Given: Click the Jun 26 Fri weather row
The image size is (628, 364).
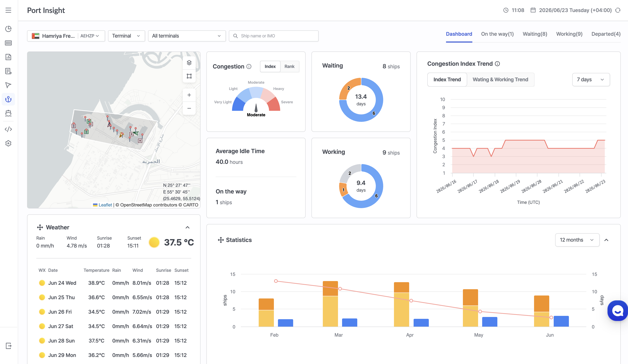Looking at the screenshot, I should [114, 312].
